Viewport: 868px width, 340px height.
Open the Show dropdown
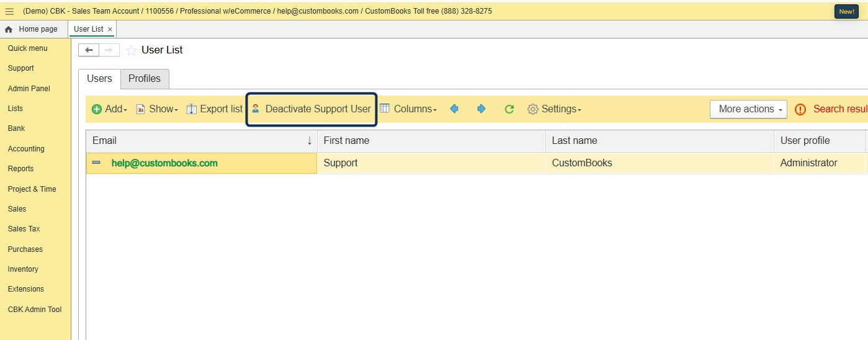157,109
